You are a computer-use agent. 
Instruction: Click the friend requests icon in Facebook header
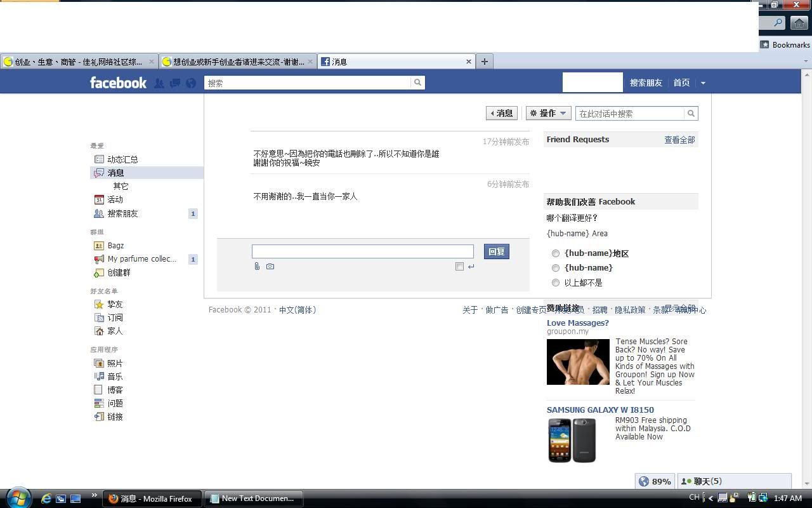tap(159, 83)
